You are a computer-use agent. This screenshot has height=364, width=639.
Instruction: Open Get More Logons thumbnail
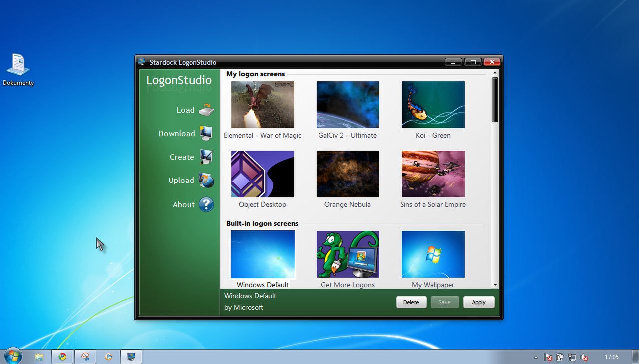point(348,254)
